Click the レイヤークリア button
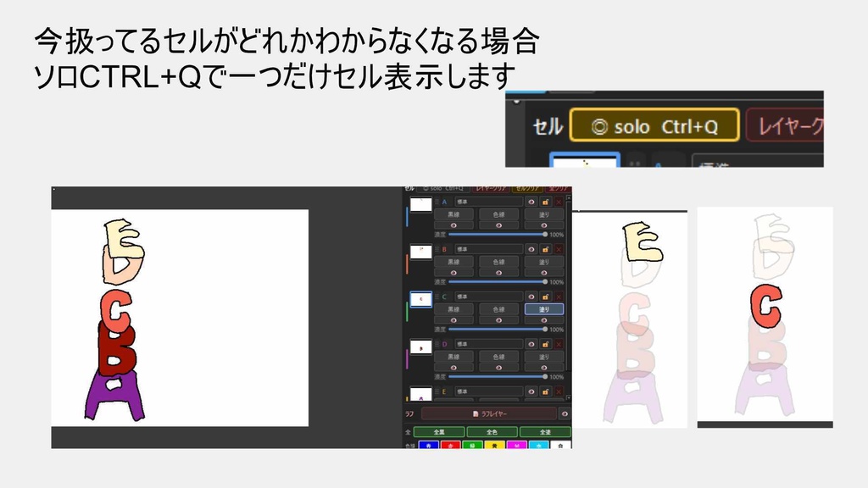Image resolution: width=868 pixels, height=488 pixels. click(x=491, y=188)
